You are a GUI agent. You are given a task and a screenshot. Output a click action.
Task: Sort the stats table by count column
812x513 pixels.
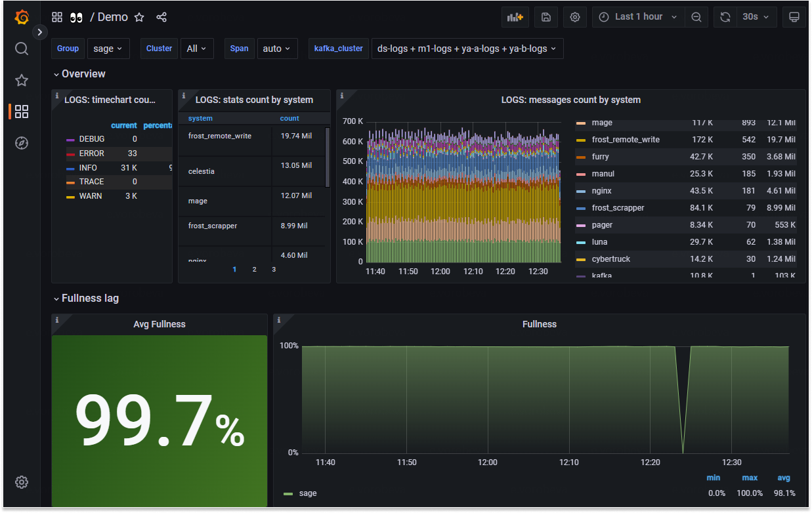[289, 119]
